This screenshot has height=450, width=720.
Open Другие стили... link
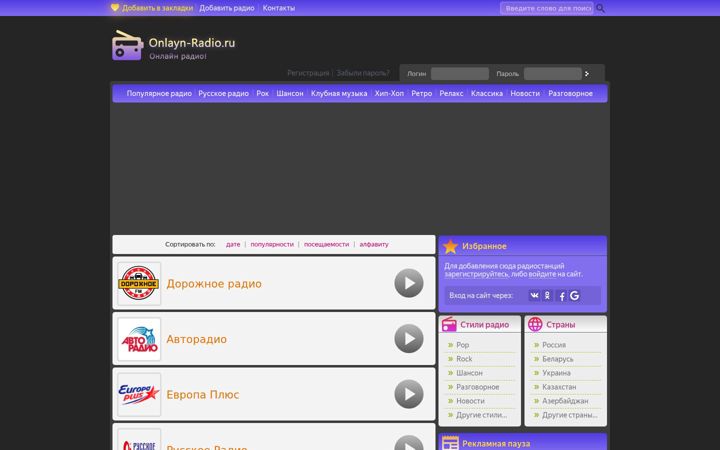click(482, 415)
